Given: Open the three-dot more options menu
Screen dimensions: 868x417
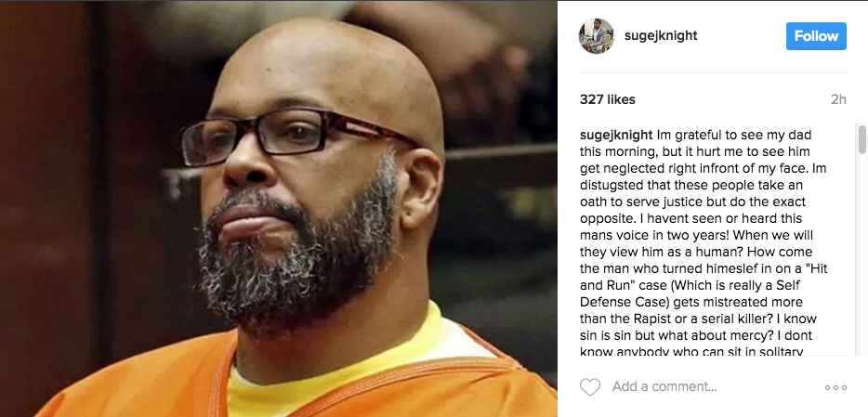Looking at the screenshot, I should pos(835,387).
